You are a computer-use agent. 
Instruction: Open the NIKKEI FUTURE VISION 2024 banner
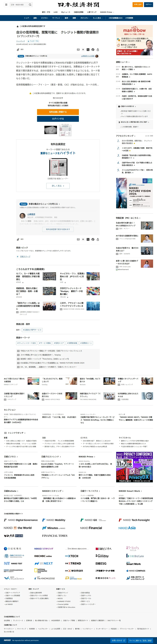click(134, 193)
